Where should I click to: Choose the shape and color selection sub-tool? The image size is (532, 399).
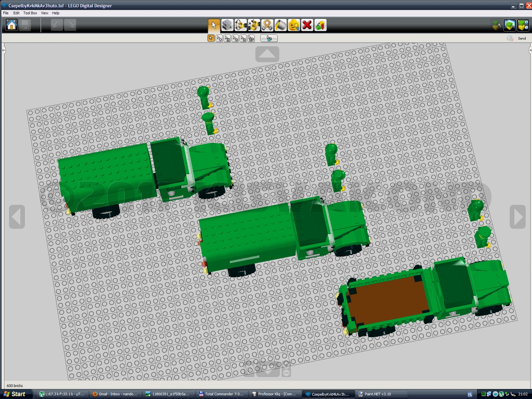click(251, 38)
